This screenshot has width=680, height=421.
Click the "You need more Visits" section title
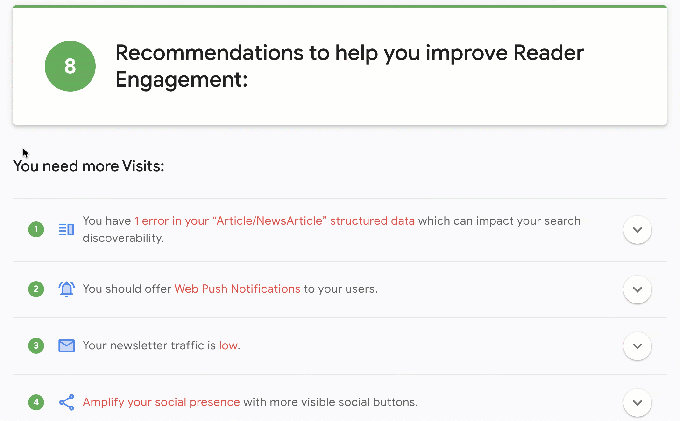(x=88, y=165)
